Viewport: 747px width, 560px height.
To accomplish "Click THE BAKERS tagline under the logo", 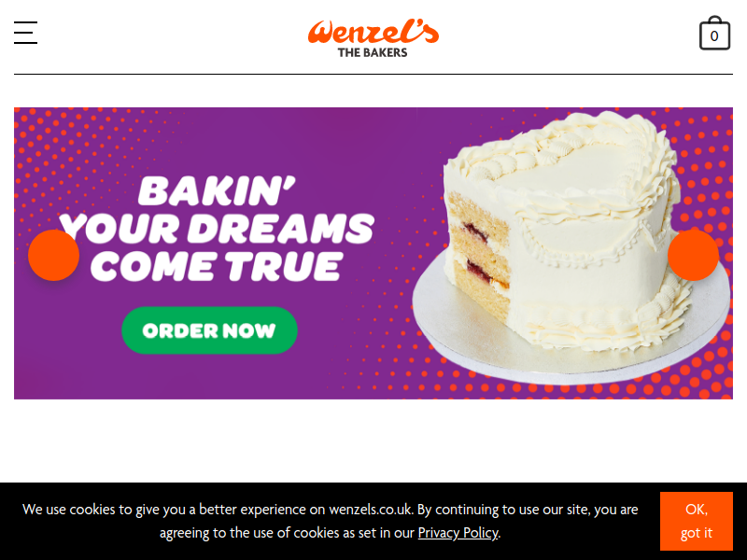I will (x=373, y=53).
